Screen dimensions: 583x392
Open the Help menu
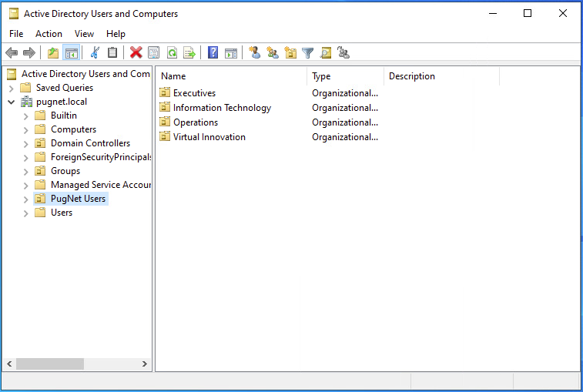(116, 34)
